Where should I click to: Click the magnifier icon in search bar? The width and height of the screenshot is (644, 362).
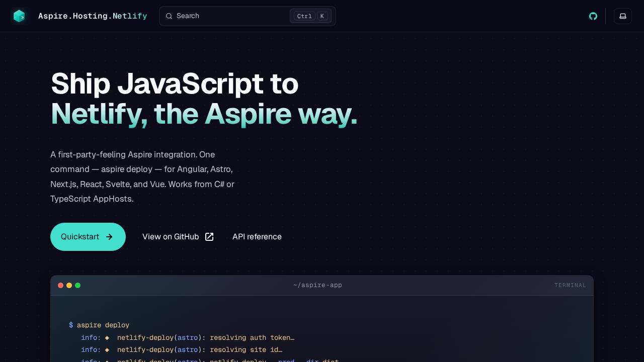pos(169,16)
